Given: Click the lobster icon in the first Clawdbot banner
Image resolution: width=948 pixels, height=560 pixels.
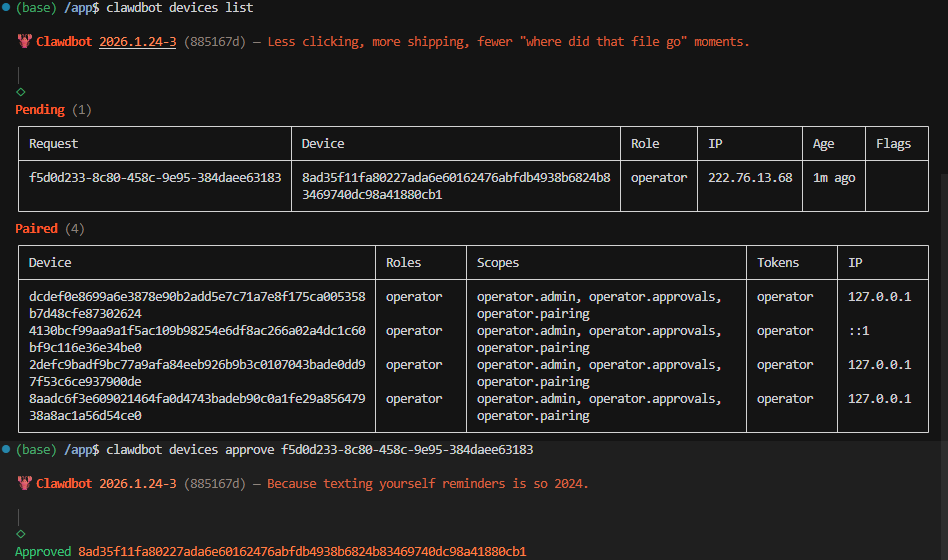Looking at the screenshot, I should click(x=24, y=42).
